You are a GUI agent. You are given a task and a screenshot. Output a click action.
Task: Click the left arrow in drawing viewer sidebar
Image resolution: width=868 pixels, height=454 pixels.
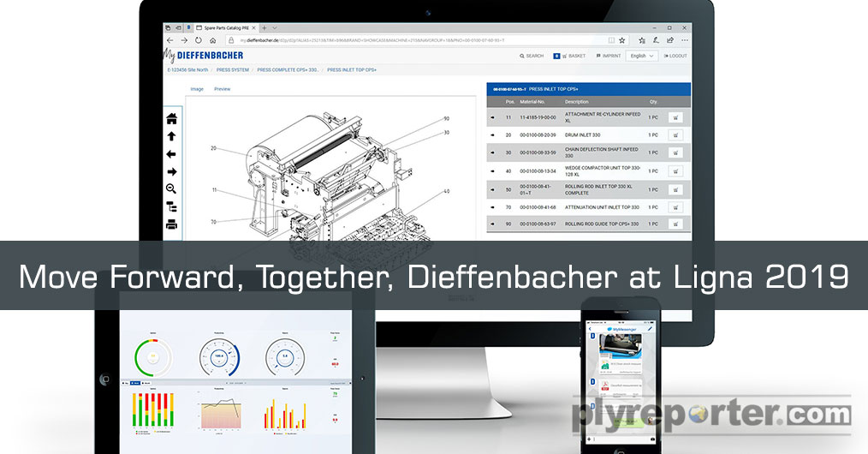click(x=171, y=154)
